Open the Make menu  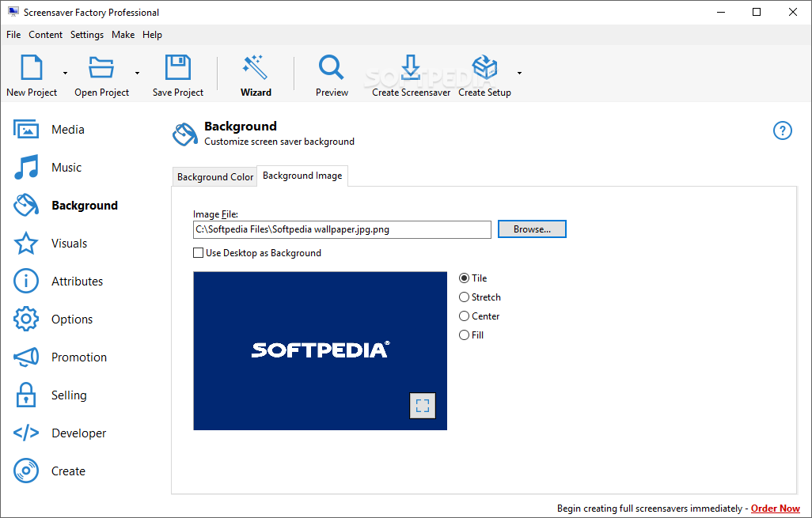click(x=123, y=35)
